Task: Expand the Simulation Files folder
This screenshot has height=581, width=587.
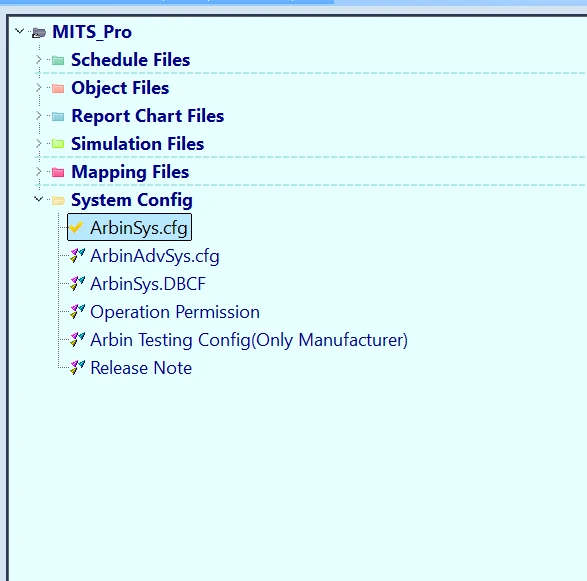Action: click(39, 143)
